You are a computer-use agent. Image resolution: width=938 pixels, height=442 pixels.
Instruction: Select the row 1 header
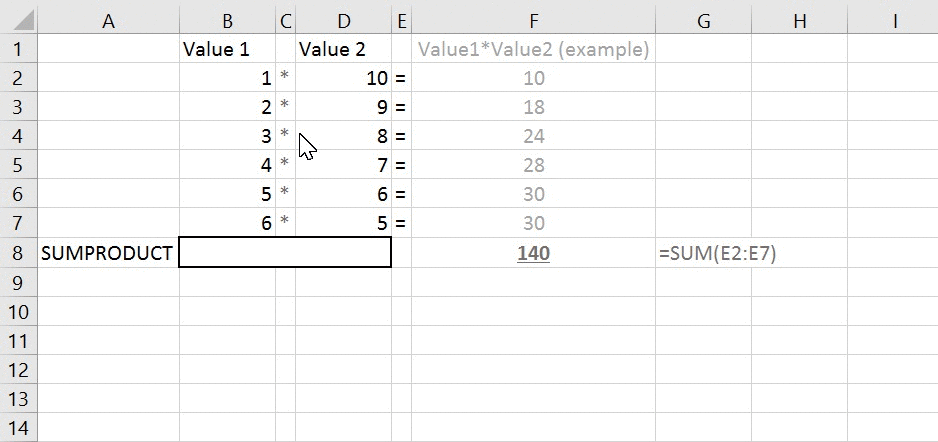click(x=19, y=49)
